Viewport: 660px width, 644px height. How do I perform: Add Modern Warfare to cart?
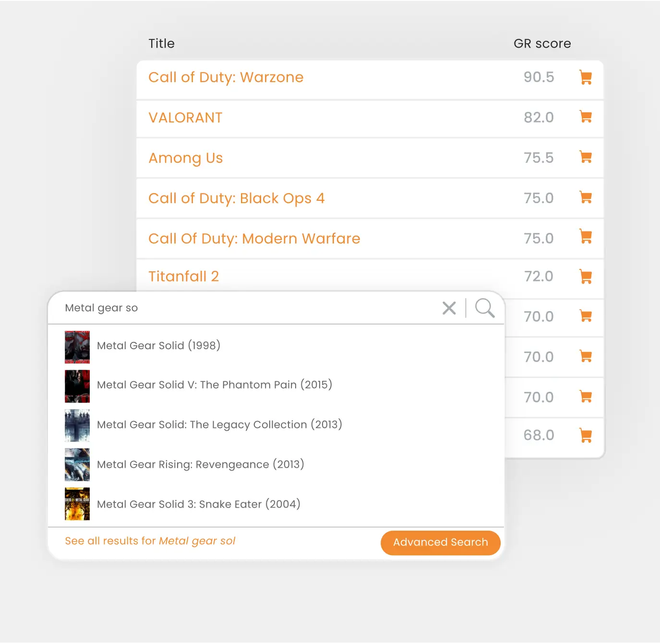586,237
